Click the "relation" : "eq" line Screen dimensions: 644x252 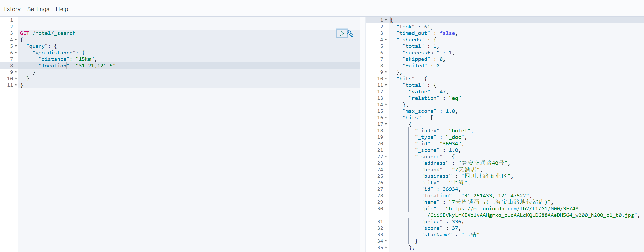click(x=435, y=98)
